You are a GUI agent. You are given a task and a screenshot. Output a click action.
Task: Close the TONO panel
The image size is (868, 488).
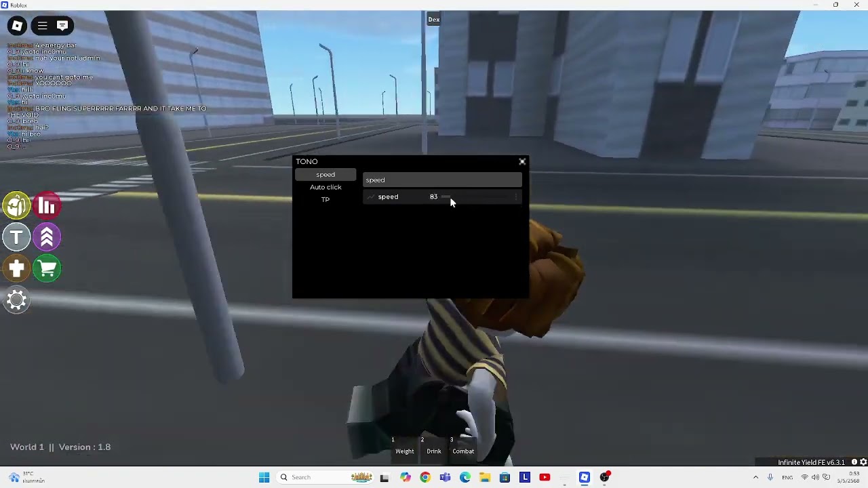pos(522,161)
